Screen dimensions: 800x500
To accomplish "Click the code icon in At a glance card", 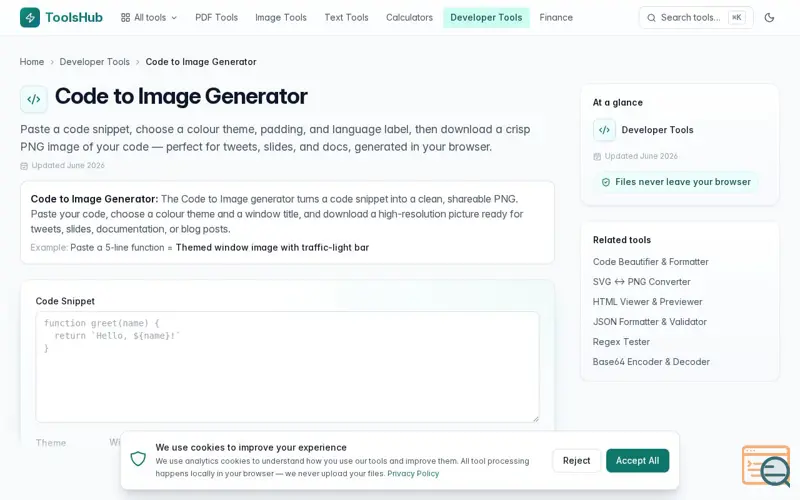I will click(604, 130).
